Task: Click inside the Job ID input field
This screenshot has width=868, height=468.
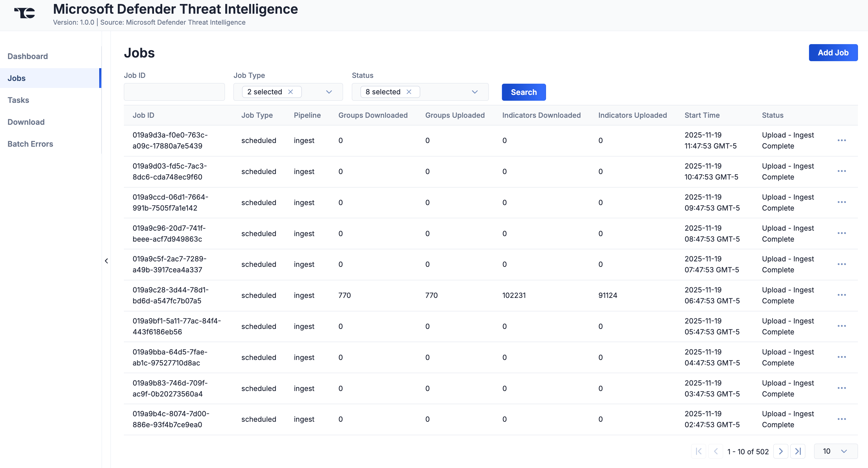Action: [x=174, y=92]
